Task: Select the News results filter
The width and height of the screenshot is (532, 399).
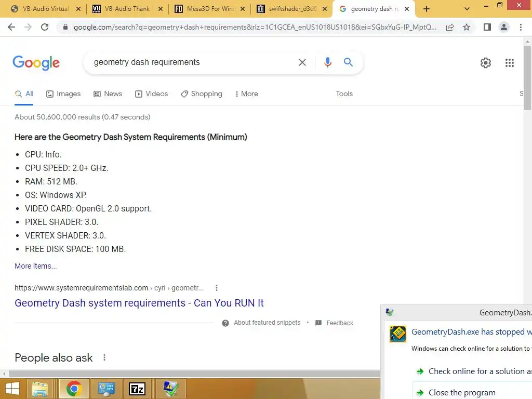Action: coord(108,94)
